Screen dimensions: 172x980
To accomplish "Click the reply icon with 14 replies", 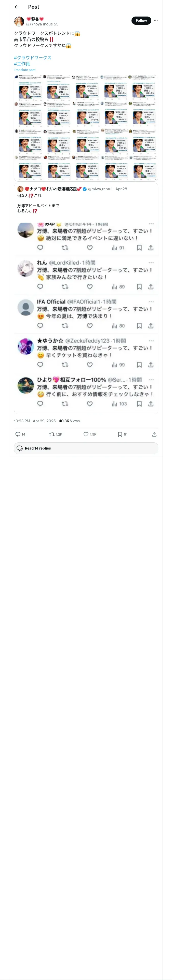I will [x=18, y=434].
